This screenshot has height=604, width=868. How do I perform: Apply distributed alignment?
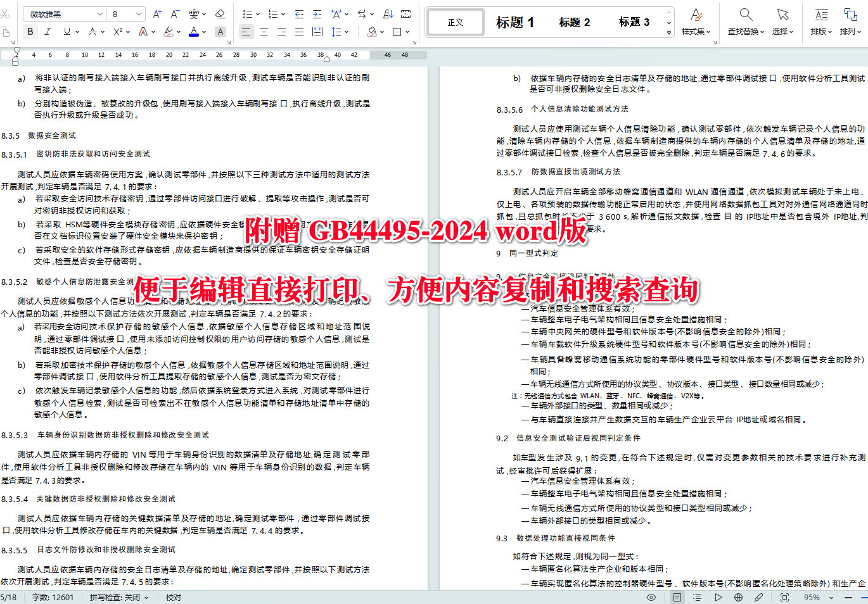[x=317, y=31]
